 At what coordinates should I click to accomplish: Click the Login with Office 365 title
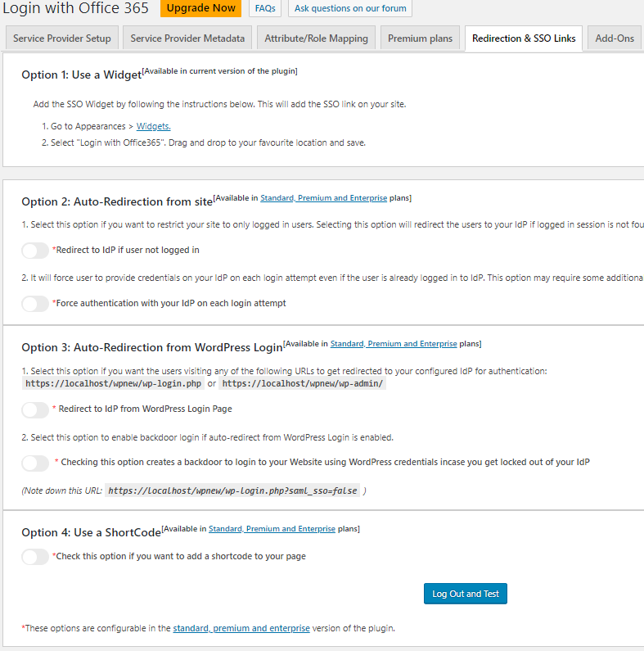pyautogui.click(x=75, y=8)
